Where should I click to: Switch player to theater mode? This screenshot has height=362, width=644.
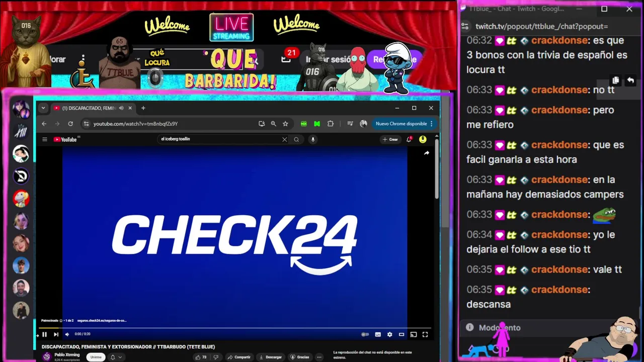point(401,334)
